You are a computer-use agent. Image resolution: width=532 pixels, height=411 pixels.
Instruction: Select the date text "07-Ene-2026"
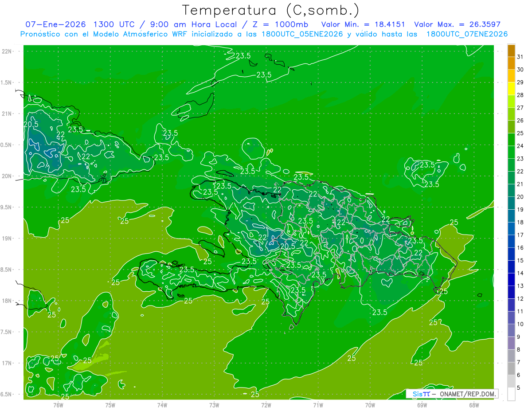coord(56,24)
